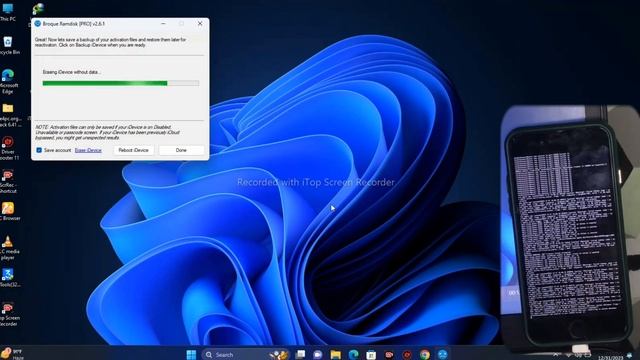This screenshot has width=640, height=360.
Task: Open the ScRec shortcut on the desktop
Action: tap(8, 181)
